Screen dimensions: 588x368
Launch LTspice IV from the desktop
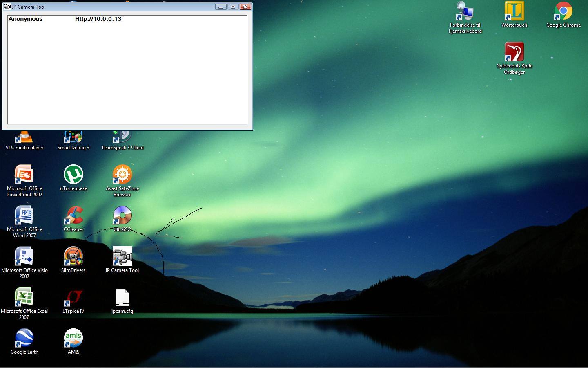point(73,297)
